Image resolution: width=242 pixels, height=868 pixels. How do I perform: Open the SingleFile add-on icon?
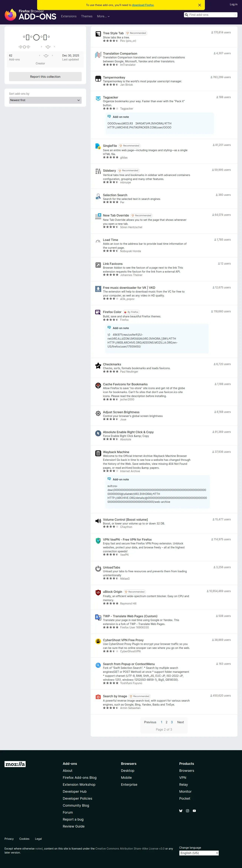[98, 147]
